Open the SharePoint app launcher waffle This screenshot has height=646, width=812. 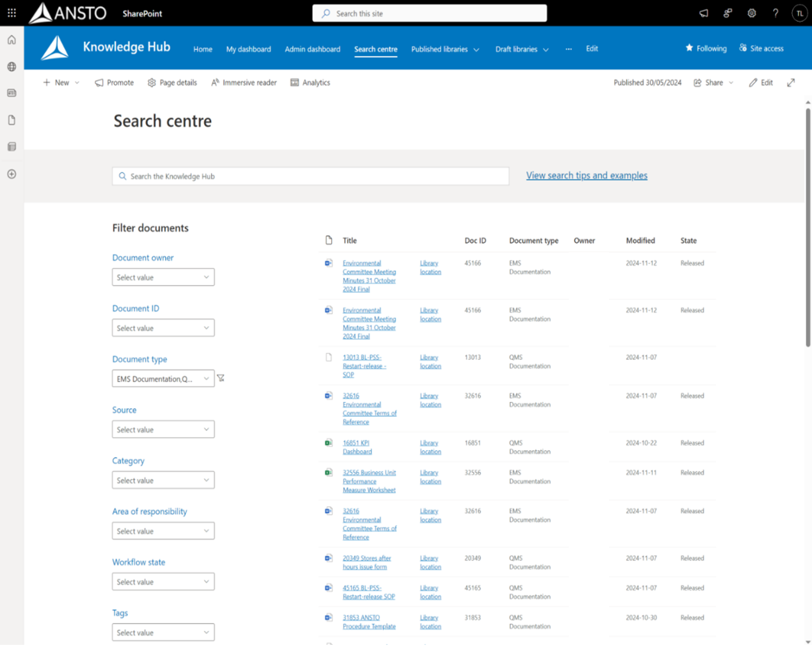[12, 13]
